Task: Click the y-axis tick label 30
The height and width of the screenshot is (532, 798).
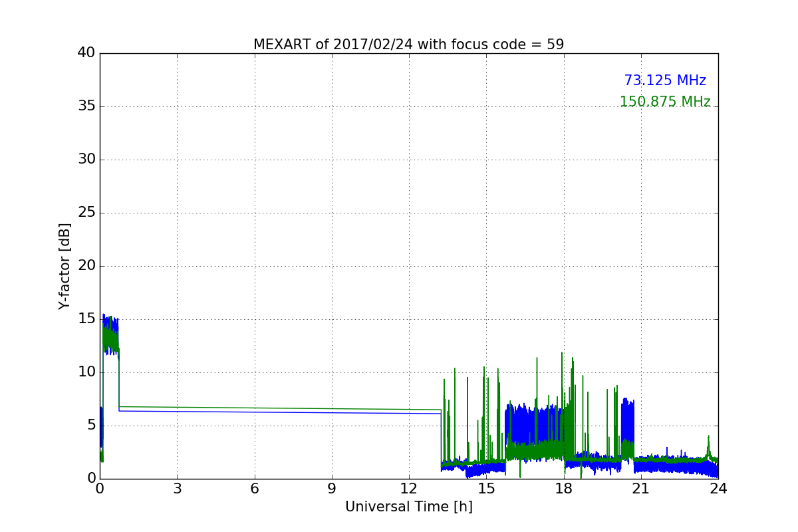Action: (86, 159)
